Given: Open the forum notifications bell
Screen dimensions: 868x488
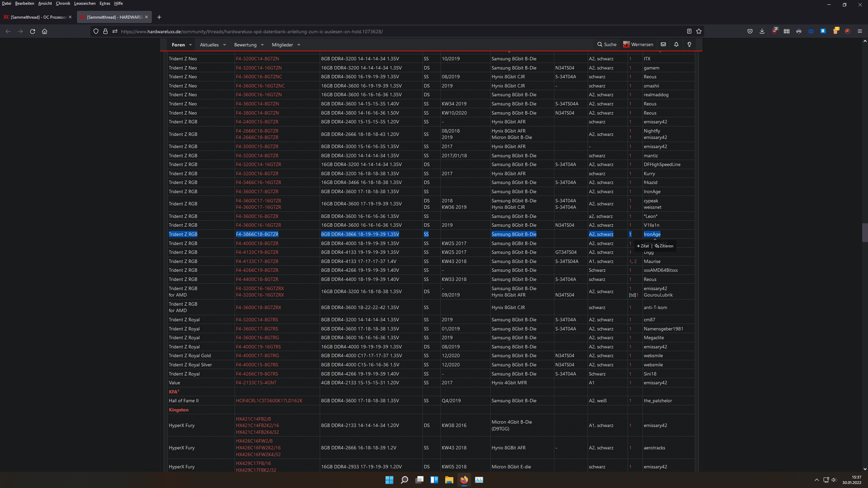Looking at the screenshot, I should (676, 44).
